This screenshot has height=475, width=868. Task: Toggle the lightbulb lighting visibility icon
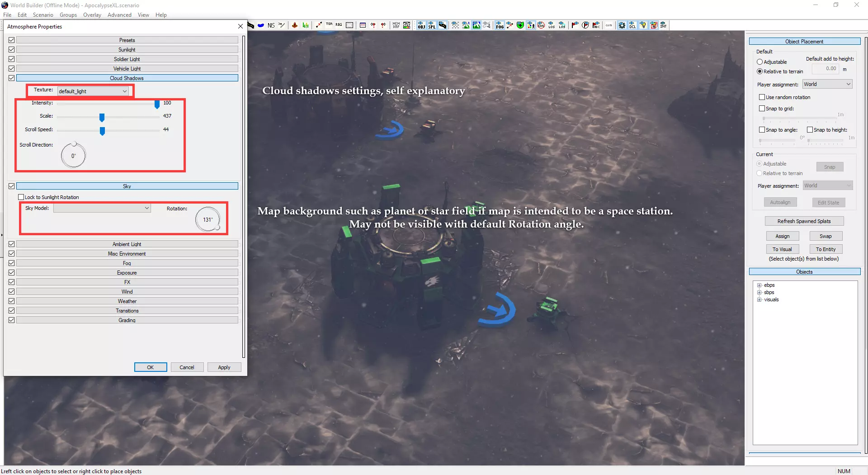tap(643, 25)
